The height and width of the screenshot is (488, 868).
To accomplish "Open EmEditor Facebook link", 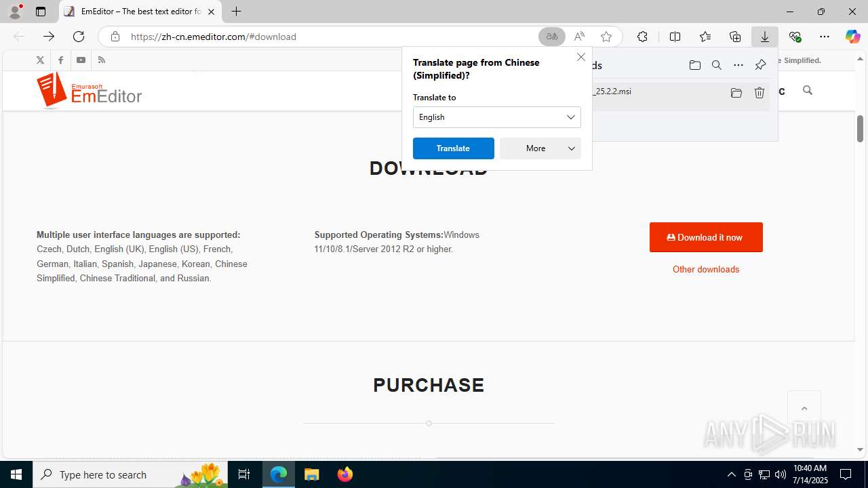I will click(60, 60).
